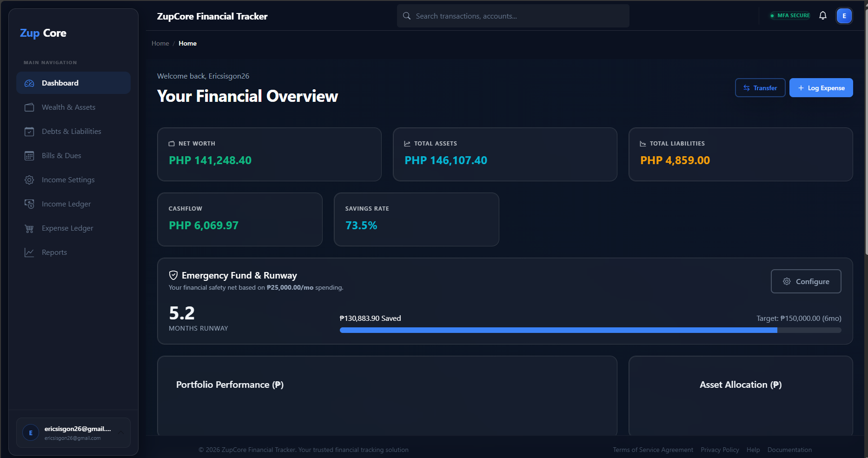The width and height of the screenshot is (868, 458).
Task: Open Wealth & Assets via its briefcase icon
Action: tap(29, 107)
